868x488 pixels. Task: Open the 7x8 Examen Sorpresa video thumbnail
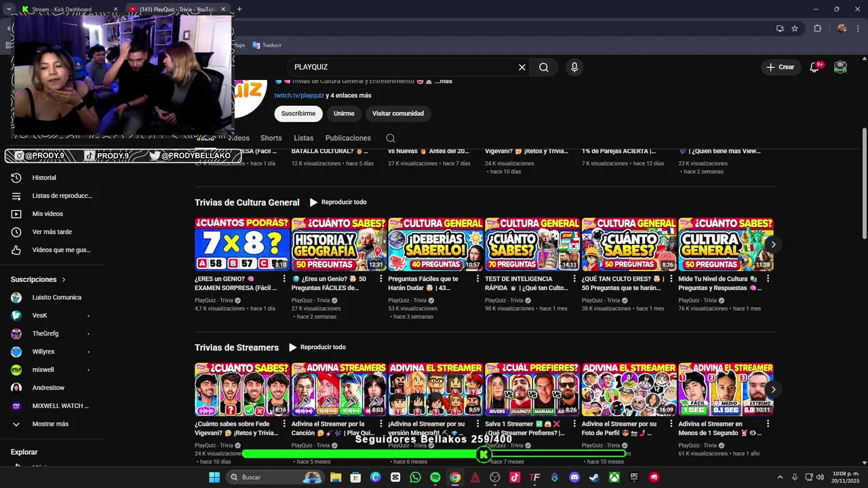pos(242,244)
